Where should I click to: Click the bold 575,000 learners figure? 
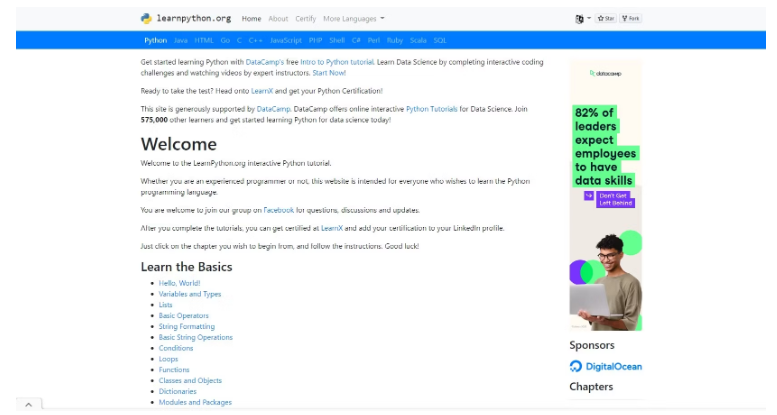coord(154,120)
